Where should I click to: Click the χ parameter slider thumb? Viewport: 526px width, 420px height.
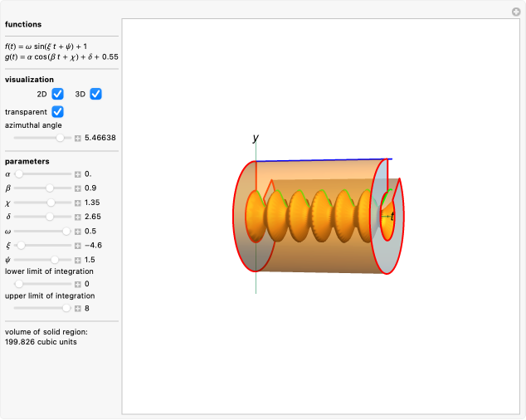point(51,203)
